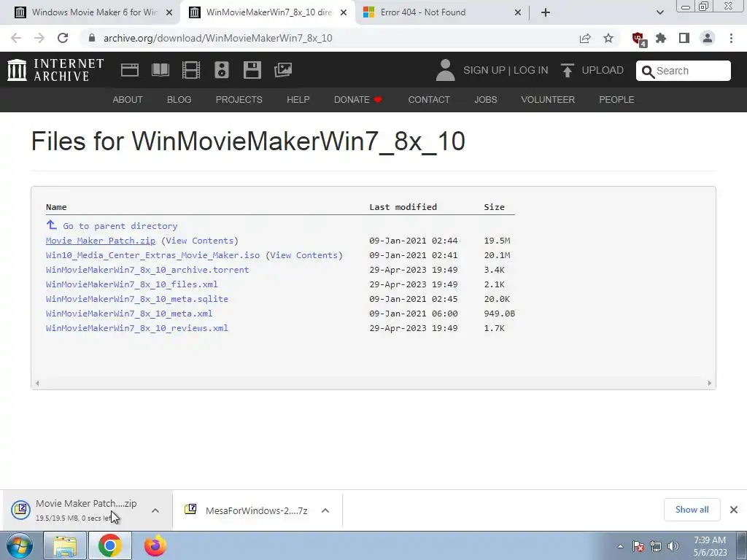
Task: Click the network tray icon
Action: pyautogui.click(x=656, y=546)
